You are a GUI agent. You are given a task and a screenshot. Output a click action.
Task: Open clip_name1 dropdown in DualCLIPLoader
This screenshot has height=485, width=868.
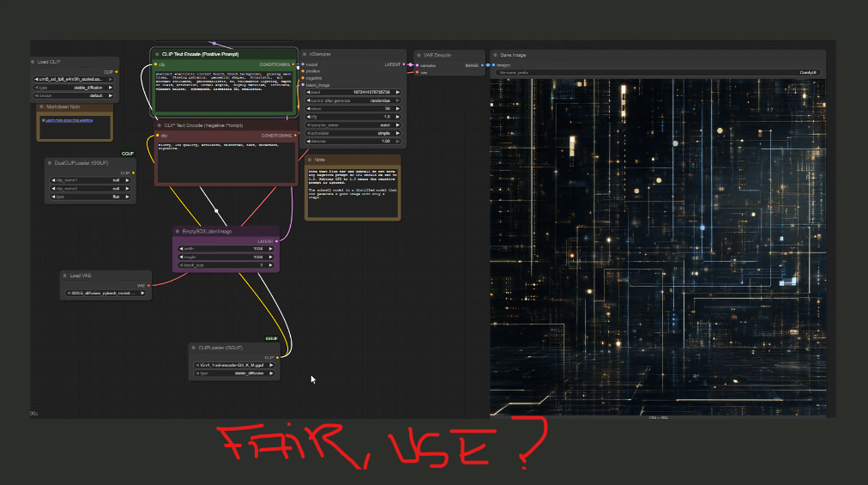point(90,180)
